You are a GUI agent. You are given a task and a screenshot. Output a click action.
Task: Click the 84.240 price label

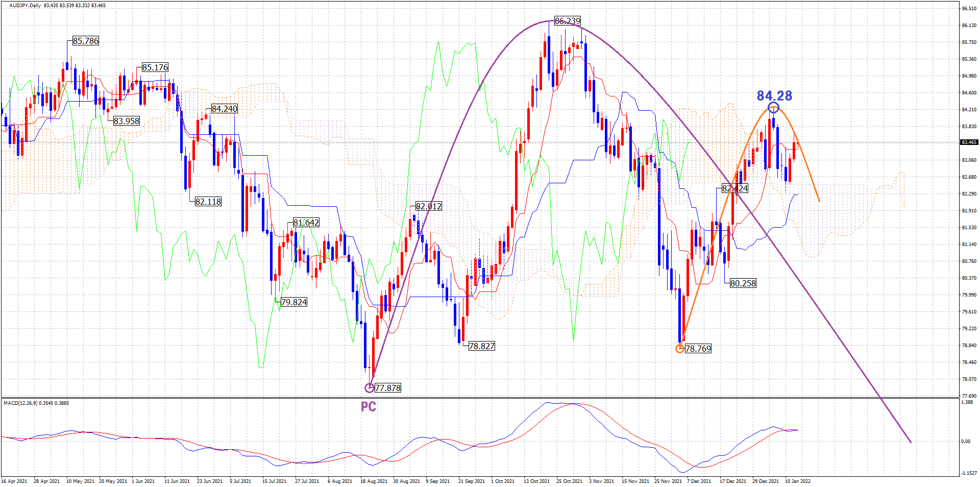[225, 109]
